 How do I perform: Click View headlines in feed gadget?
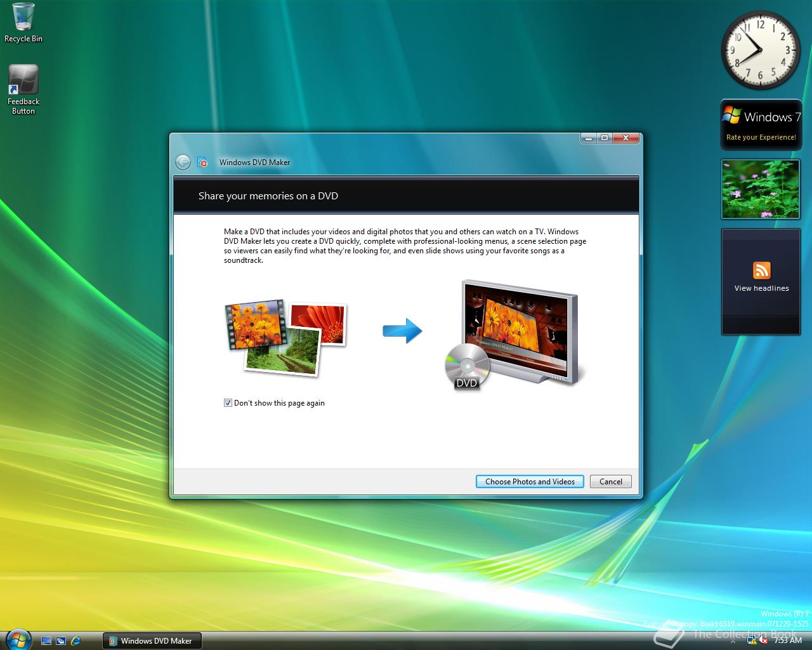762,288
